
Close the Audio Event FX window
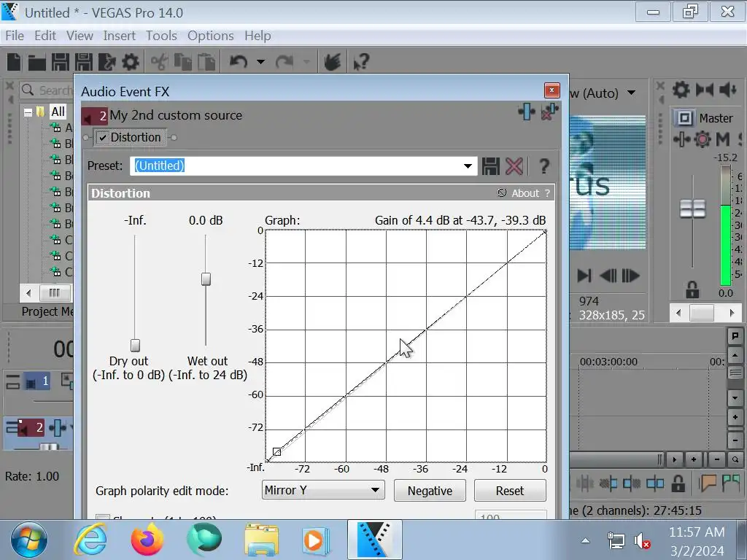click(551, 90)
